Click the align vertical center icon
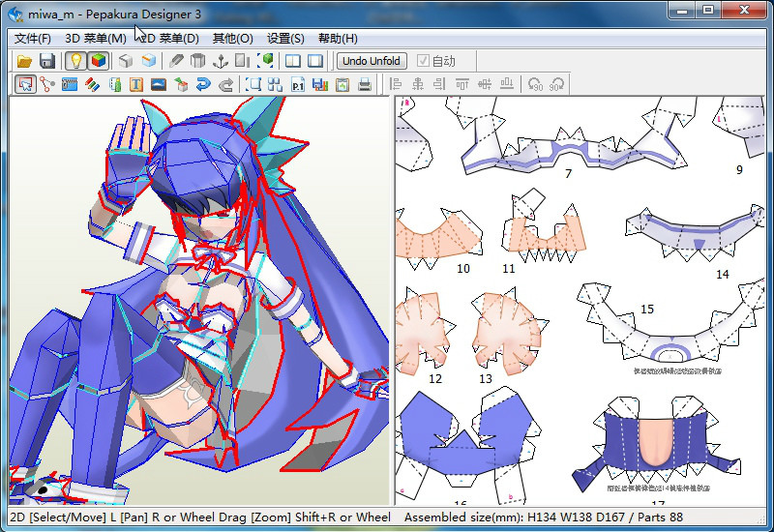 (485, 85)
